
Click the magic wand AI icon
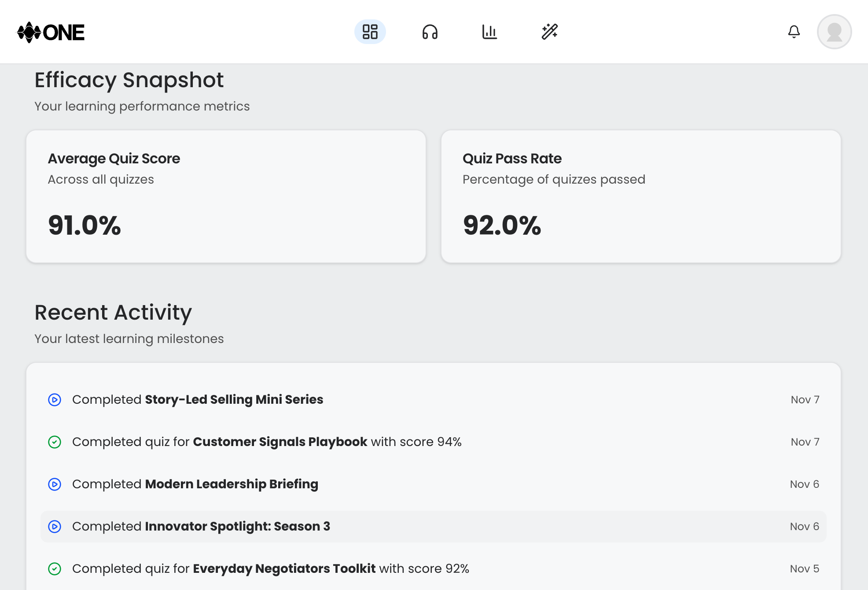tap(550, 32)
